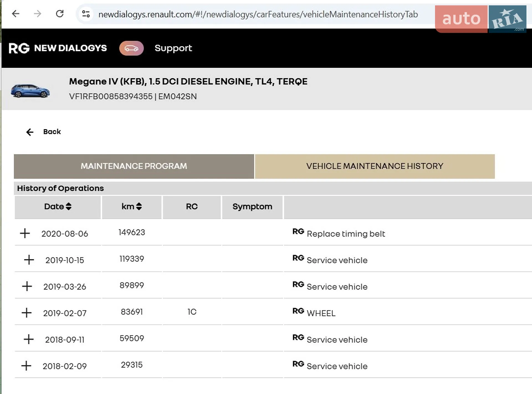This screenshot has width=532, height=394.
Task: Click RG icon in the 29315 km row
Action: pyautogui.click(x=298, y=364)
